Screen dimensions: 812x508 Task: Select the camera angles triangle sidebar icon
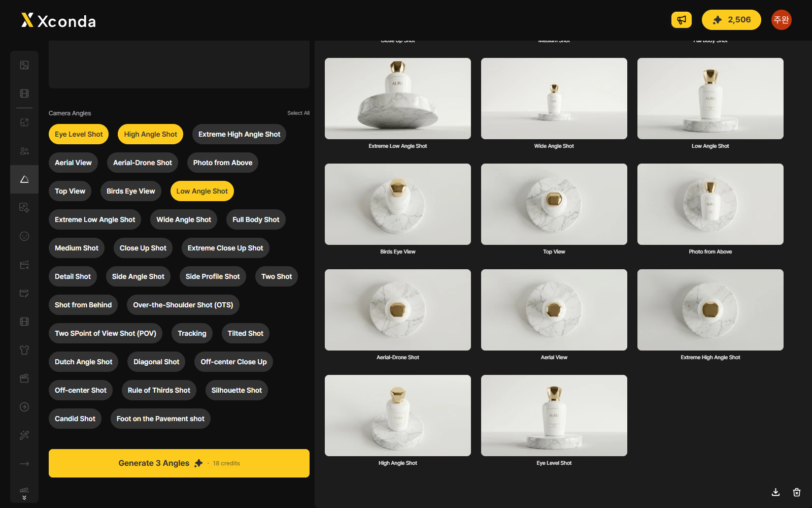[x=24, y=179]
